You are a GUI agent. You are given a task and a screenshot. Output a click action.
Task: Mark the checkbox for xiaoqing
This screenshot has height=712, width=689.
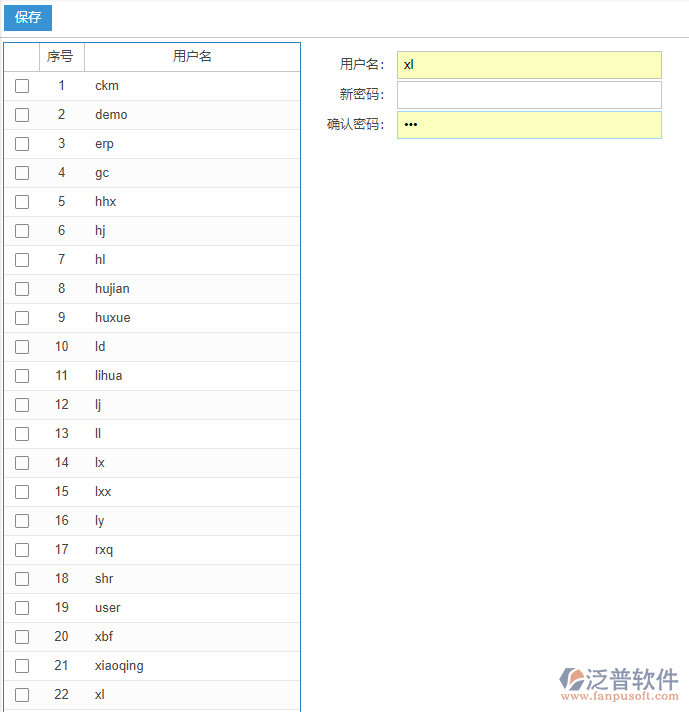coord(22,666)
